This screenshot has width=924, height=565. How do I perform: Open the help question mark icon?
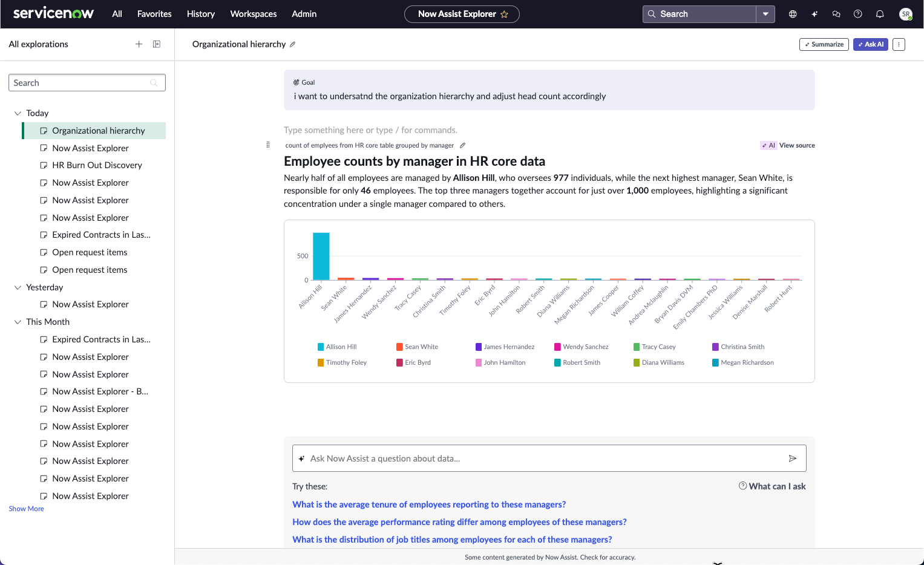(858, 14)
